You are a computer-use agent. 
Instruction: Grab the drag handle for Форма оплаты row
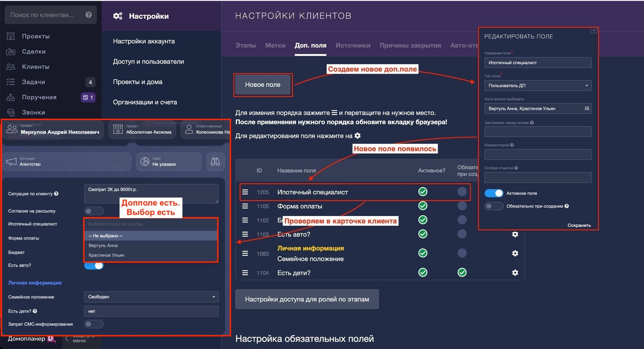tap(245, 206)
